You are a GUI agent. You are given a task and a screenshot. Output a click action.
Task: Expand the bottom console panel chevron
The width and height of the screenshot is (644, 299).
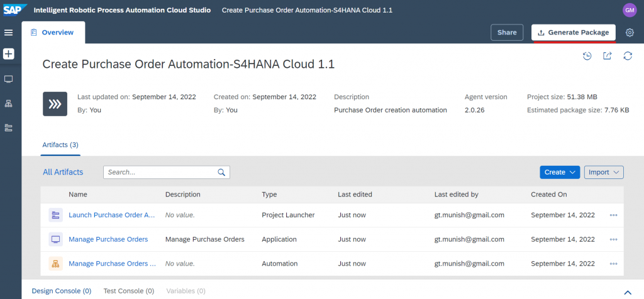point(628,292)
